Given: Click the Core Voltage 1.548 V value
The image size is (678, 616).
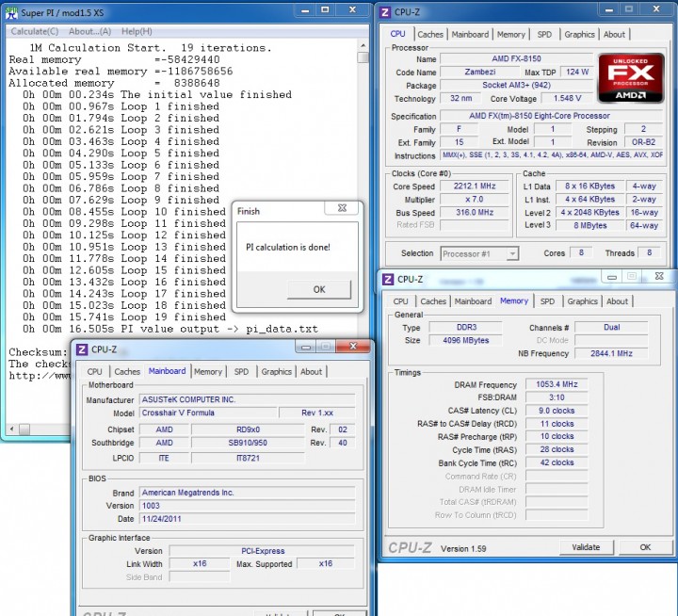Looking at the screenshot, I should [567, 99].
